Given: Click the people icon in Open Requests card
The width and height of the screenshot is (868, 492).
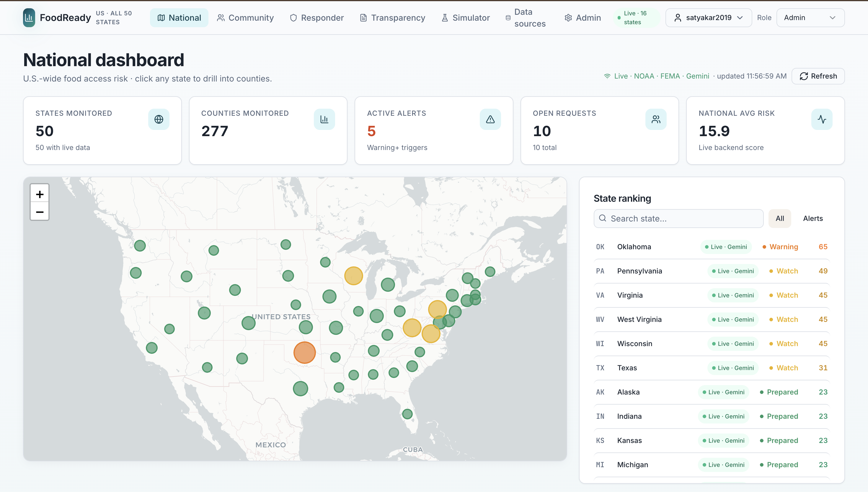Looking at the screenshot, I should pos(655,119).
